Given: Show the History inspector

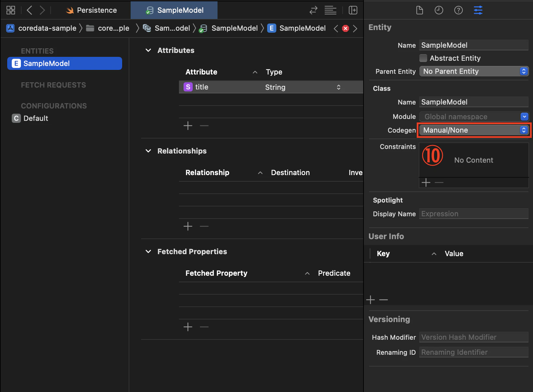Looking at the screenshot, I should (439, 10).
